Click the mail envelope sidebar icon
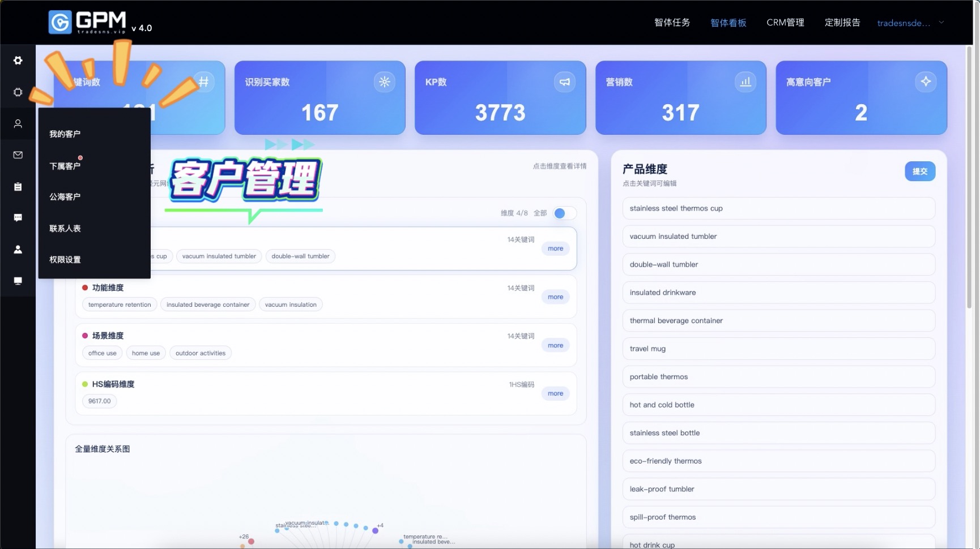The height and width of the screenshot is (549, 980). (18, 155)
